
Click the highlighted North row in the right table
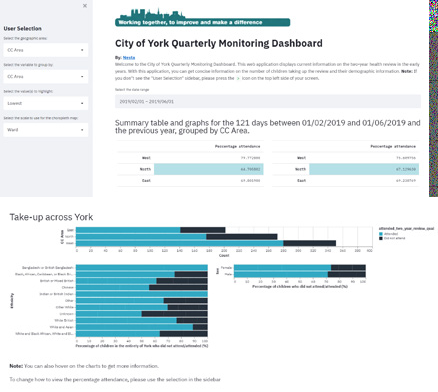click(x=345, y=169)
